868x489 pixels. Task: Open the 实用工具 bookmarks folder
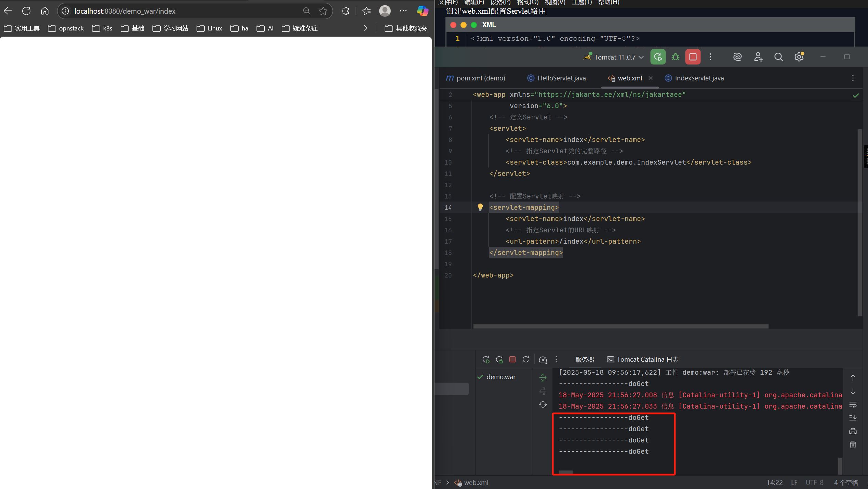[22, 28]
